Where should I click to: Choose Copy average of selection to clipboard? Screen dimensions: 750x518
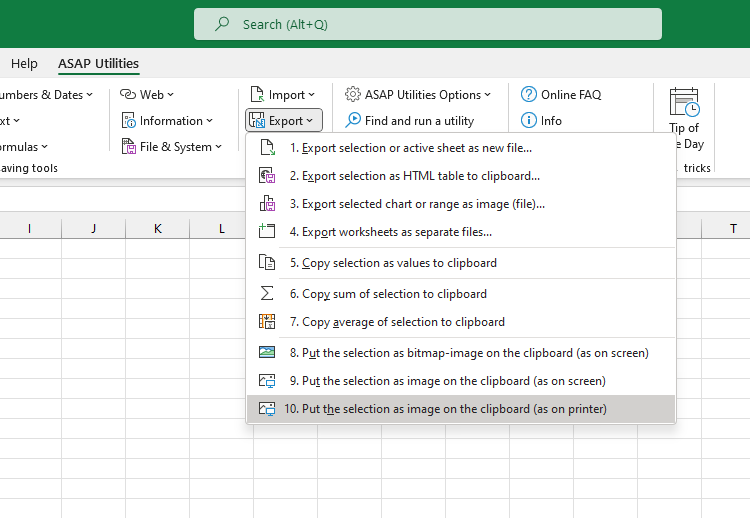coord(461,322)
